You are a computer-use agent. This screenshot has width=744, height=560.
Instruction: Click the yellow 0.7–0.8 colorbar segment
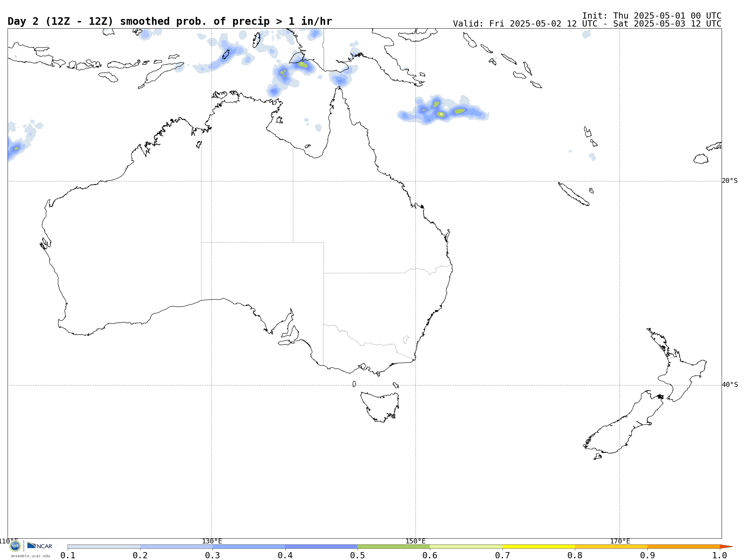[539, 547]
